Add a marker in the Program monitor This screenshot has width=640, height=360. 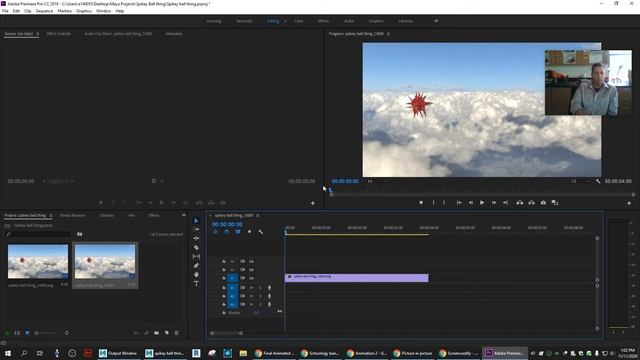[x=421, y=202]
